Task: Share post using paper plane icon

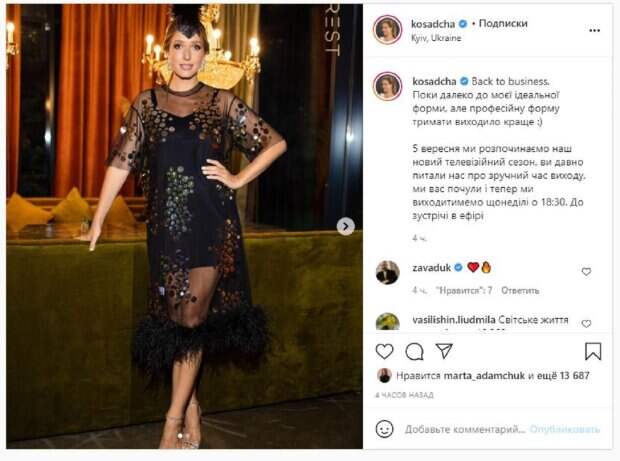Action: (444, 351)
